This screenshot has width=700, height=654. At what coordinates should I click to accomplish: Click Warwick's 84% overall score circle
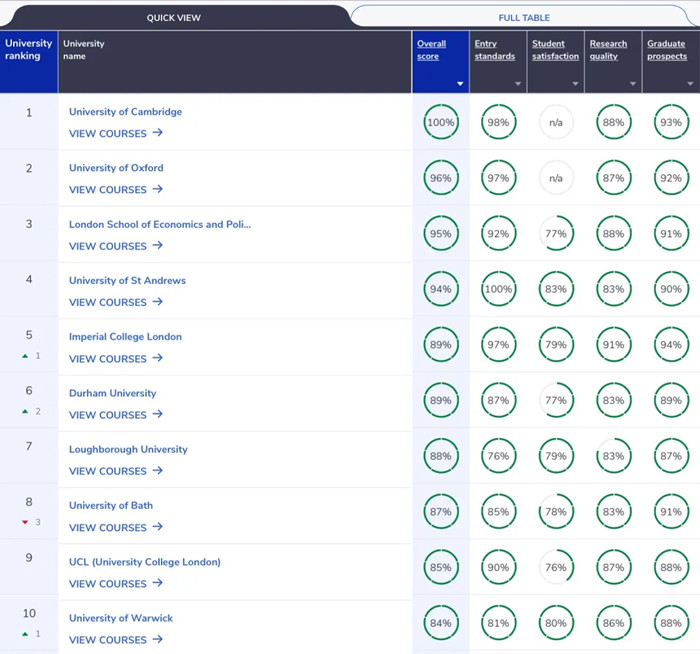[x=441, y=623]
